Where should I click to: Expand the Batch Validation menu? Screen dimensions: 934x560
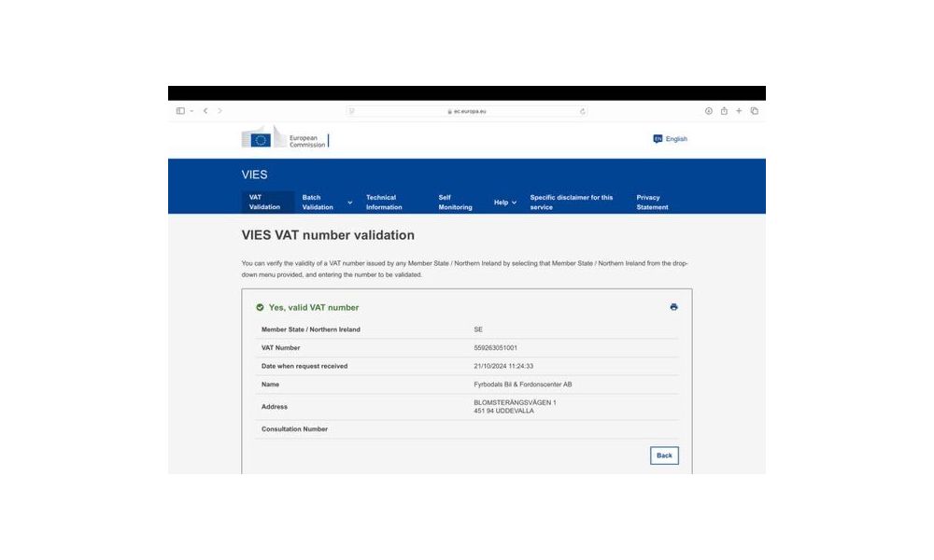tap(327, 203)
